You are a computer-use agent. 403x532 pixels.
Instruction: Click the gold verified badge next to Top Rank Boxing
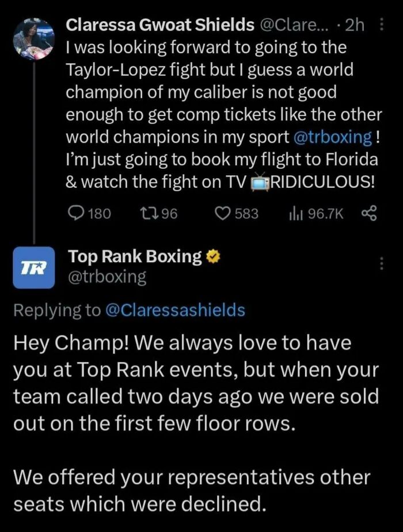(x=213, y=256)
